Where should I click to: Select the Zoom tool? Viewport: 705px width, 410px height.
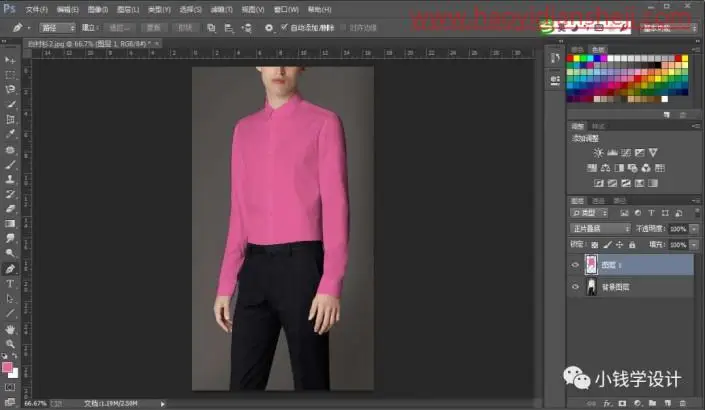coord(10,344)
